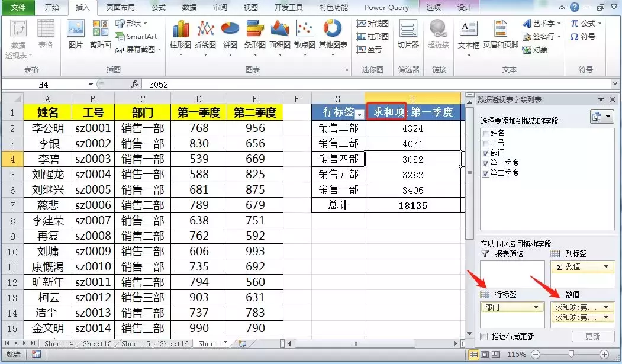Viewport: 622px width, 364px height.
Task: Open the clip art (剪贴画) pane
Action: (101, 35)
